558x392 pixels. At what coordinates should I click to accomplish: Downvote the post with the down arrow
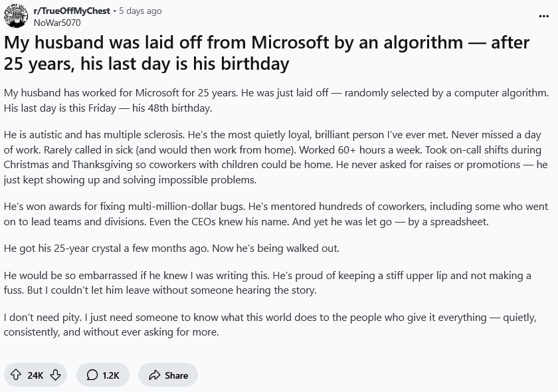coord(55,375)
